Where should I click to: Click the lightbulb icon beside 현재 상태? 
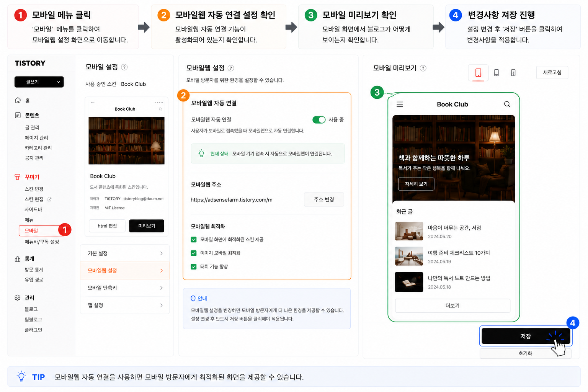(x=201, y=154)
